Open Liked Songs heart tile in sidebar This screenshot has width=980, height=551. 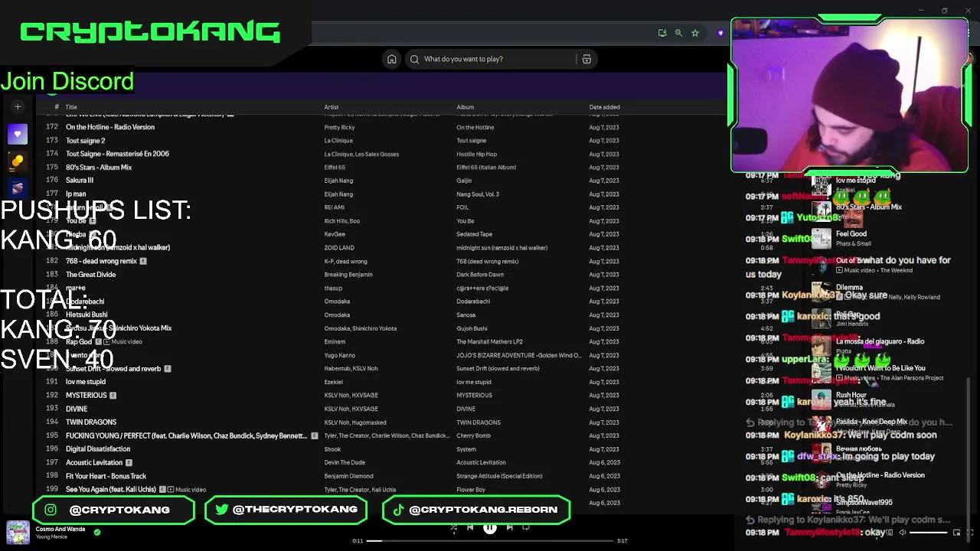(18, 135)
